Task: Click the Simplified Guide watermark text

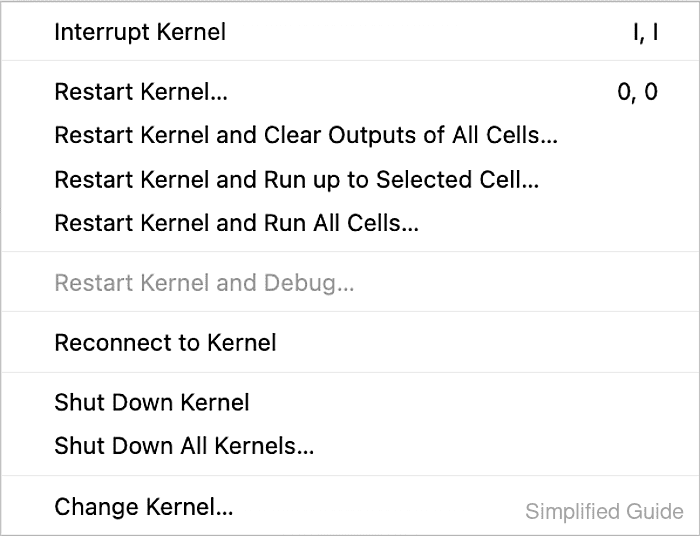Action: [604, 511]
